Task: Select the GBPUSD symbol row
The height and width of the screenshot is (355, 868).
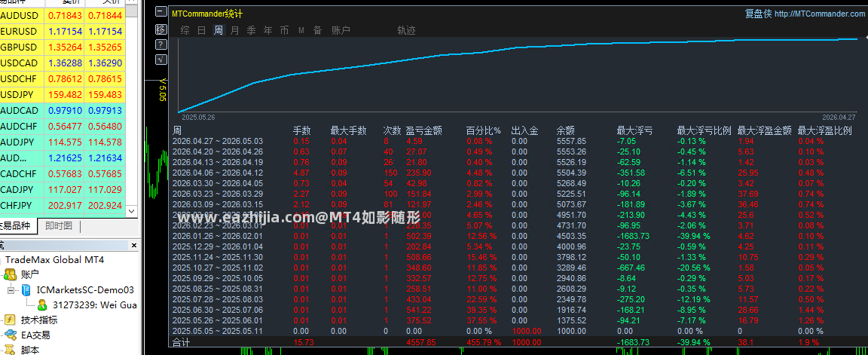Action: pyautogui.click(x=63, y=47)
